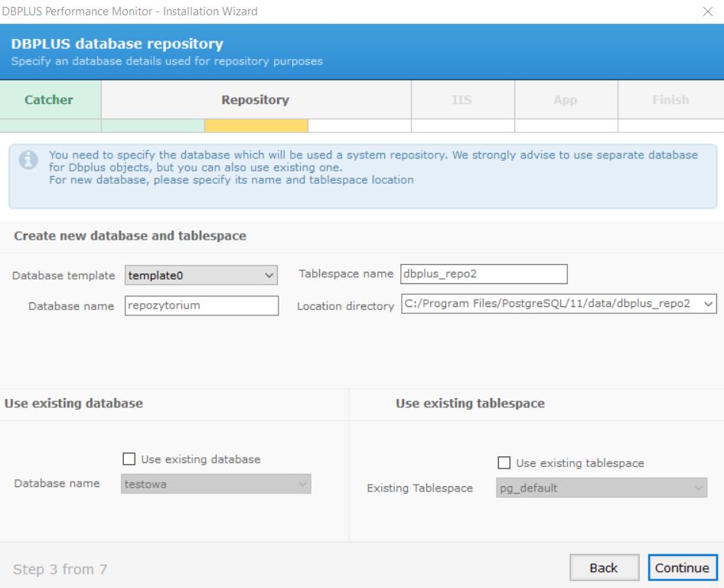Screen dimensions: 724x588
Task: Click the Database name field repozytorium
Action: [x=201, y=305]
